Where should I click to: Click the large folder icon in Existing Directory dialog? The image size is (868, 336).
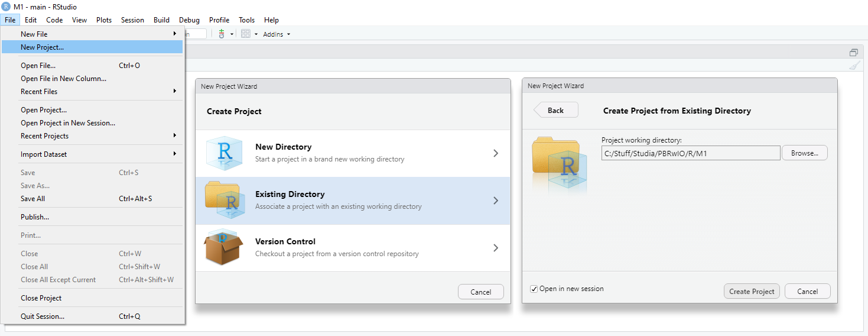point(561,165)
